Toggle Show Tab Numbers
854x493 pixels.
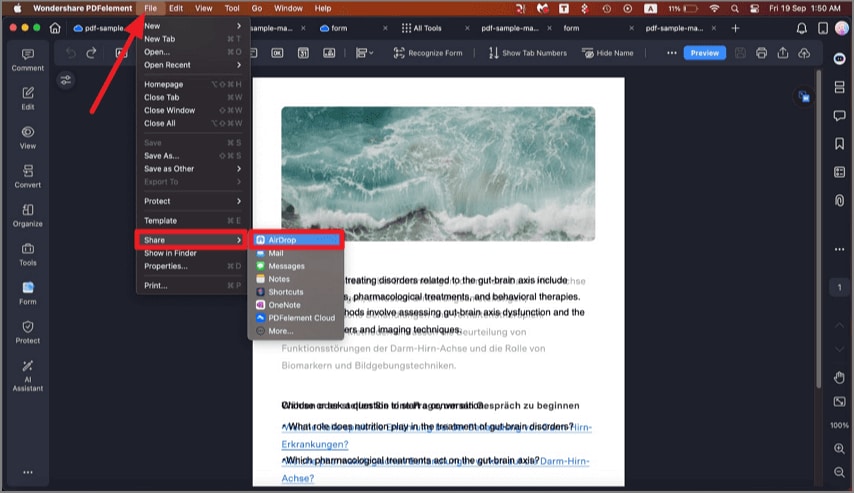click(528, 53)
